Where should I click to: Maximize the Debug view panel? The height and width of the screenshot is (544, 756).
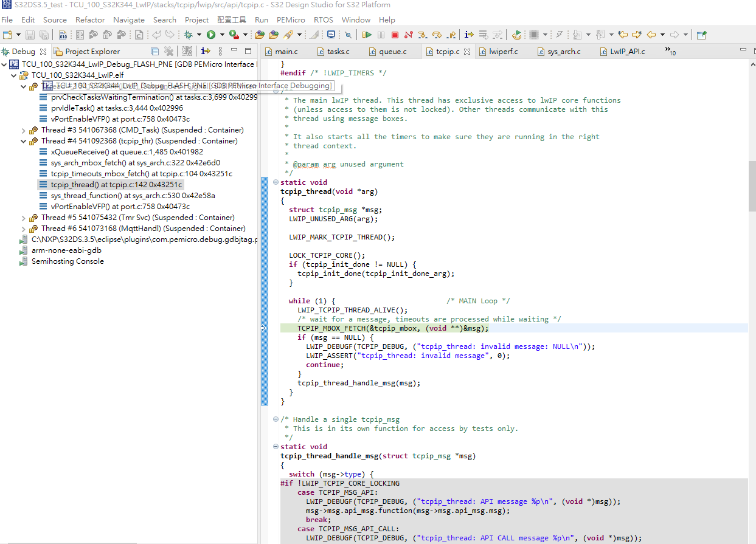[248, 51]
